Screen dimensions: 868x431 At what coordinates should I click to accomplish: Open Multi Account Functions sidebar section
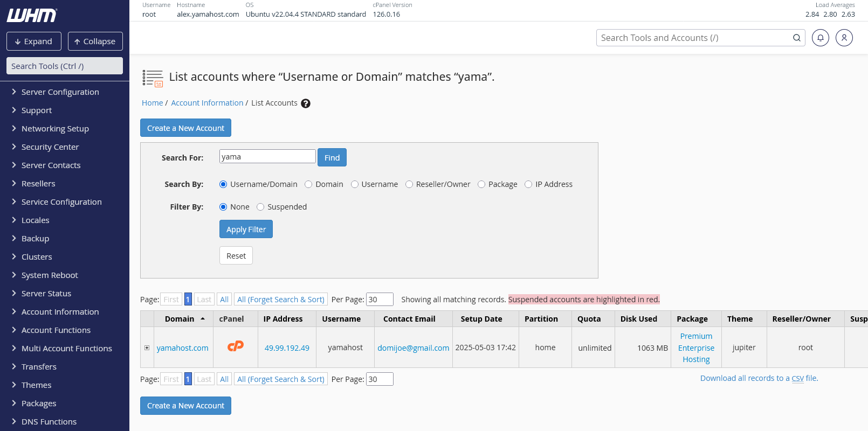point(65,349)
